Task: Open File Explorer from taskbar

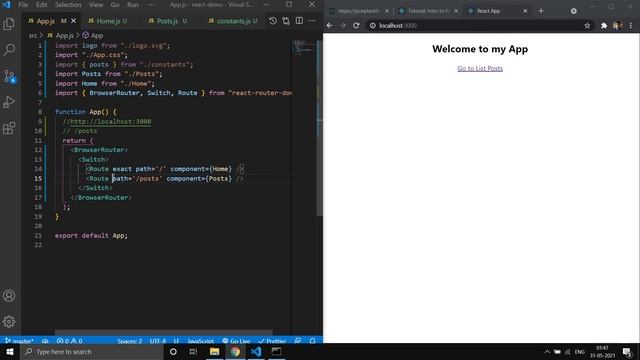Action: 214,351
